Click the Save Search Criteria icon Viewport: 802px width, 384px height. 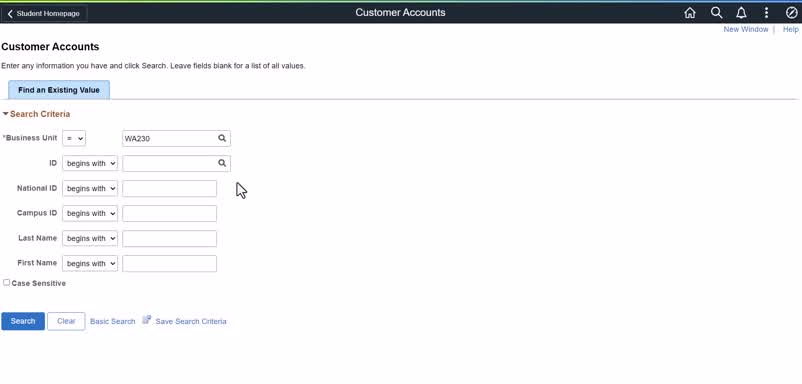pyautogui.click(x=147, y=320)
